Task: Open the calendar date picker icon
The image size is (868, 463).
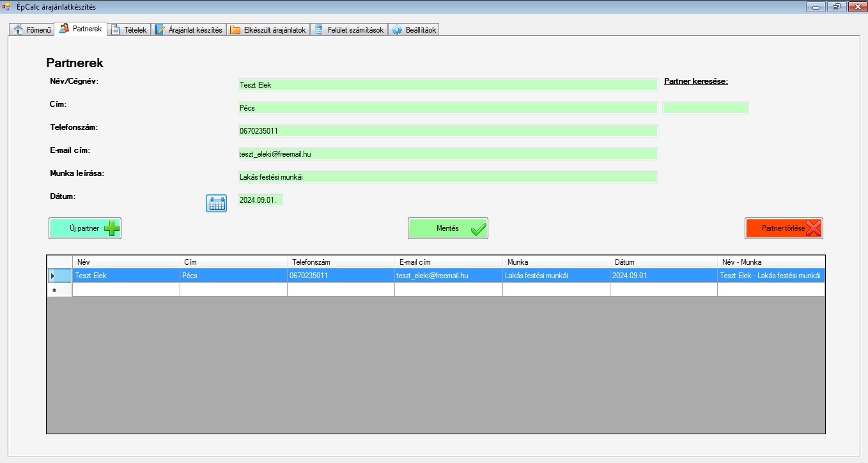Action: click(216, 203)
